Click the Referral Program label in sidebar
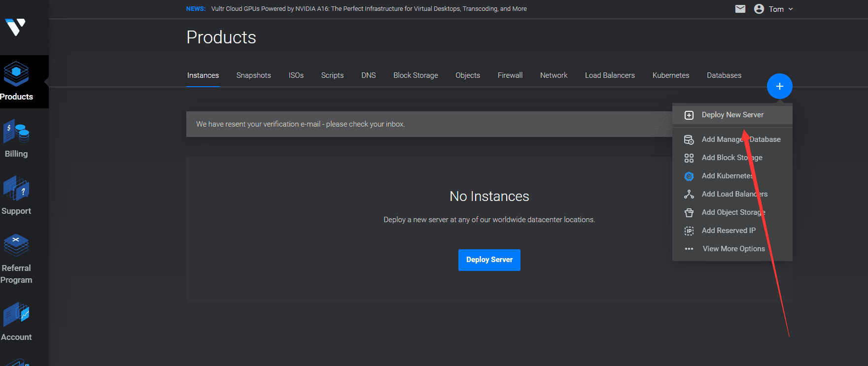This screenshot has width=868, height=366. click(16, 274)
